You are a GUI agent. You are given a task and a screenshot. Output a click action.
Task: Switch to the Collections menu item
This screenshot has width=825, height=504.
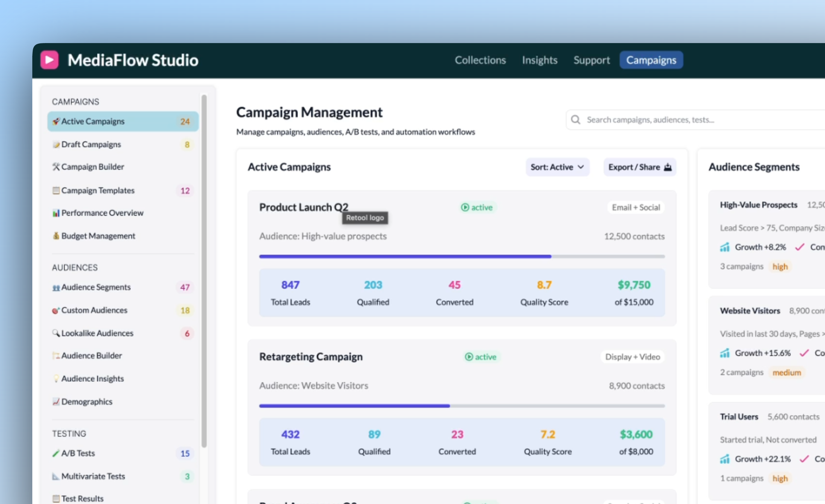[x=480, y=60]
